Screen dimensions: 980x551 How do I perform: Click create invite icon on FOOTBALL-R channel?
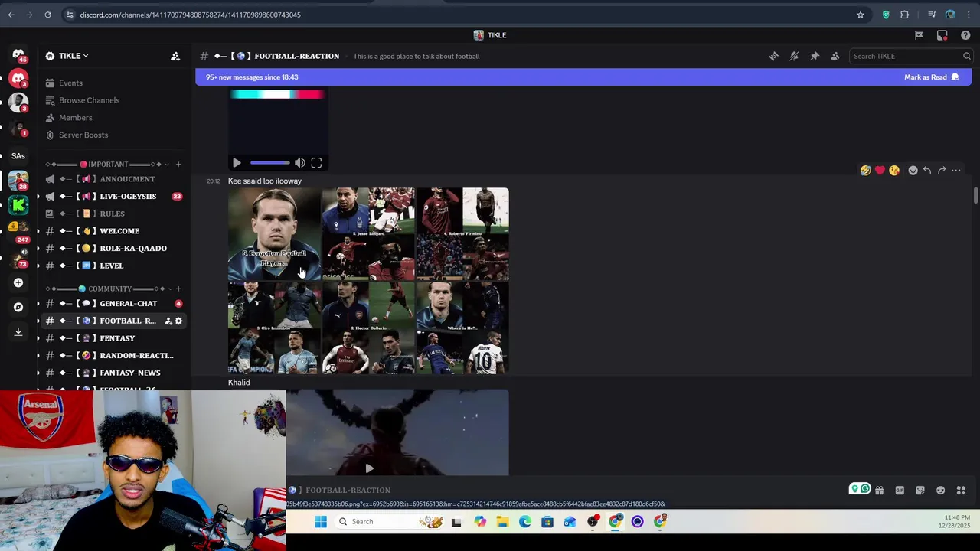[x=168, y=321]
